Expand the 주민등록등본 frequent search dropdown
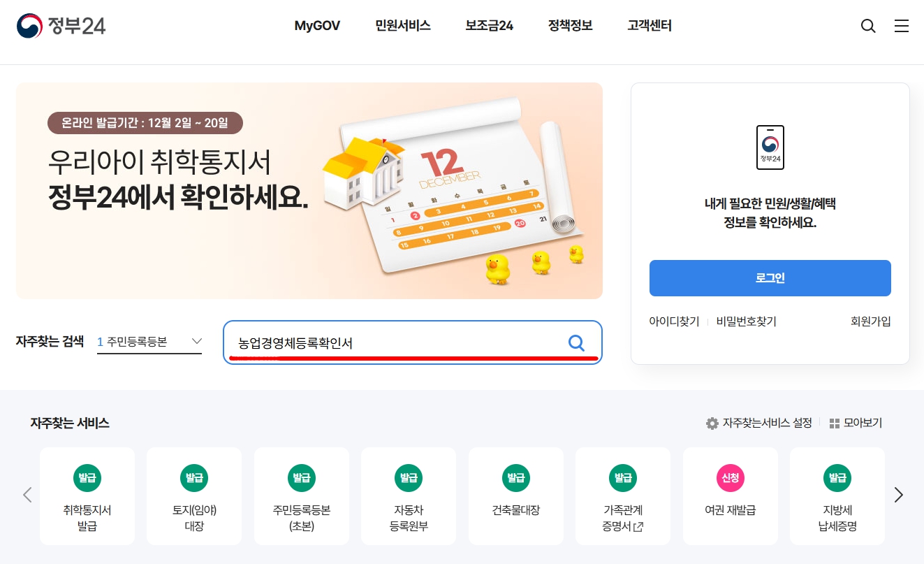 pos(196,340)
